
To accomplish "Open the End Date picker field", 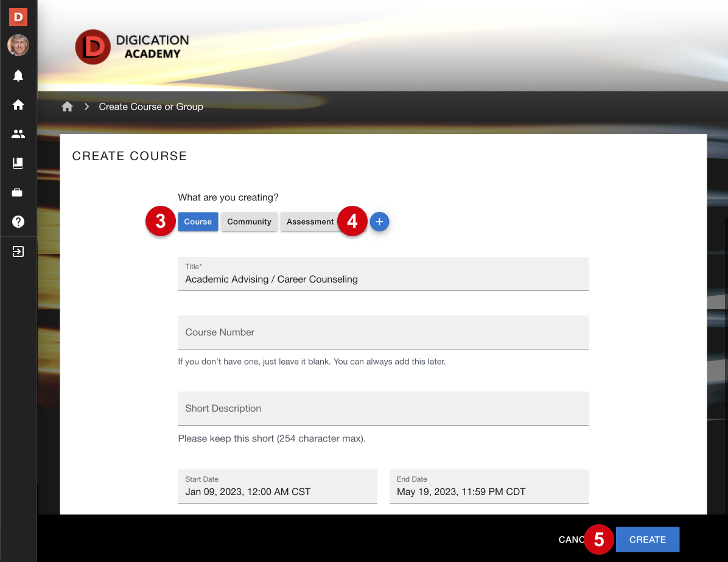I will click(489, 486).
